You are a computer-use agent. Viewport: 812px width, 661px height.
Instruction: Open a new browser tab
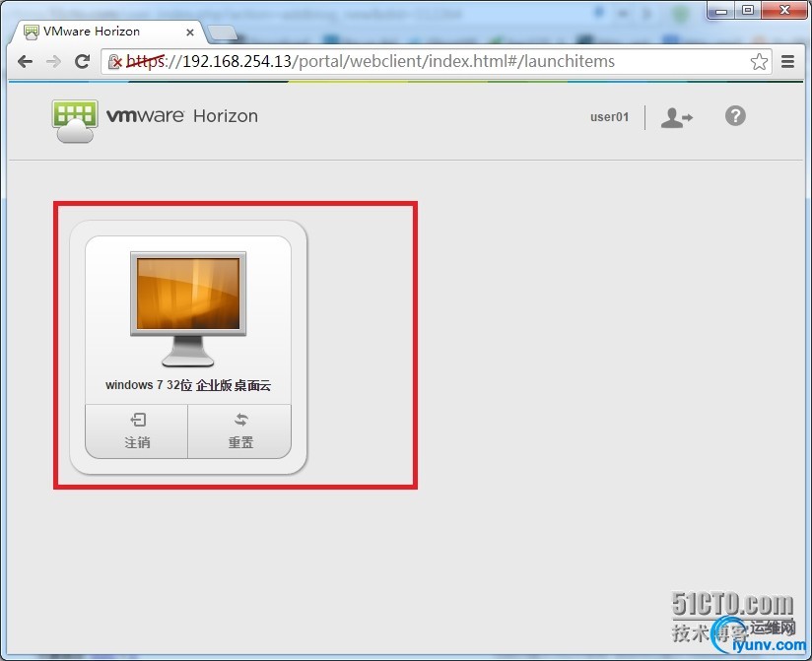222,33
